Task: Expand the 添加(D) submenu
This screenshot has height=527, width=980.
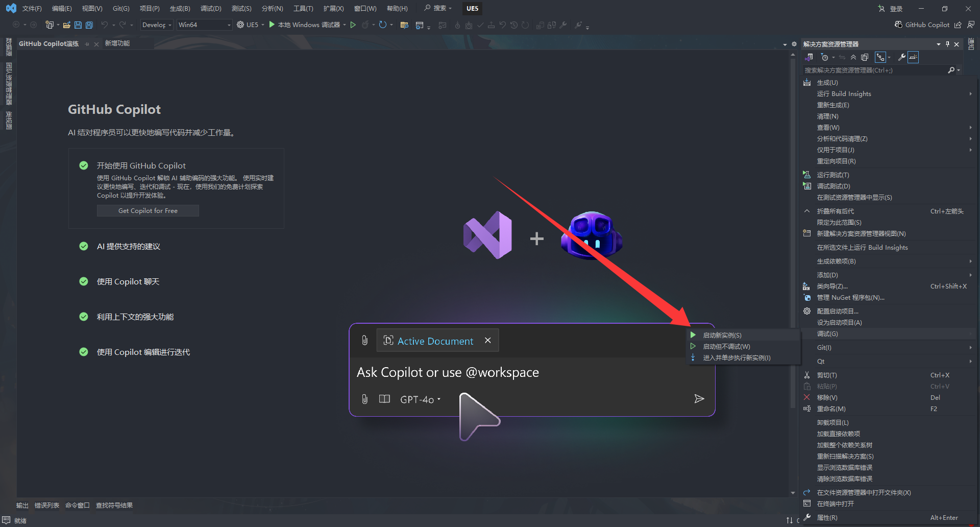Action: click(x=888, y=275)
